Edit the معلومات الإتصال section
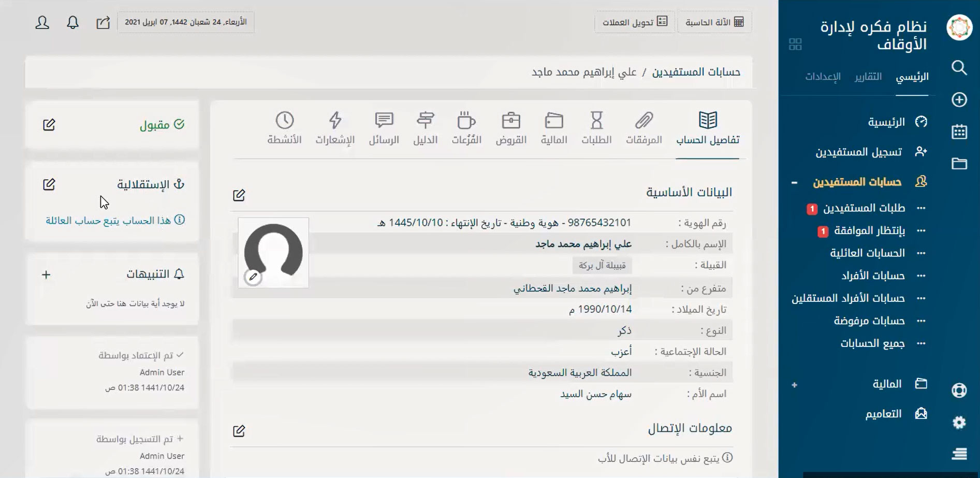This screenshot has width=980, height=478. 239,431
